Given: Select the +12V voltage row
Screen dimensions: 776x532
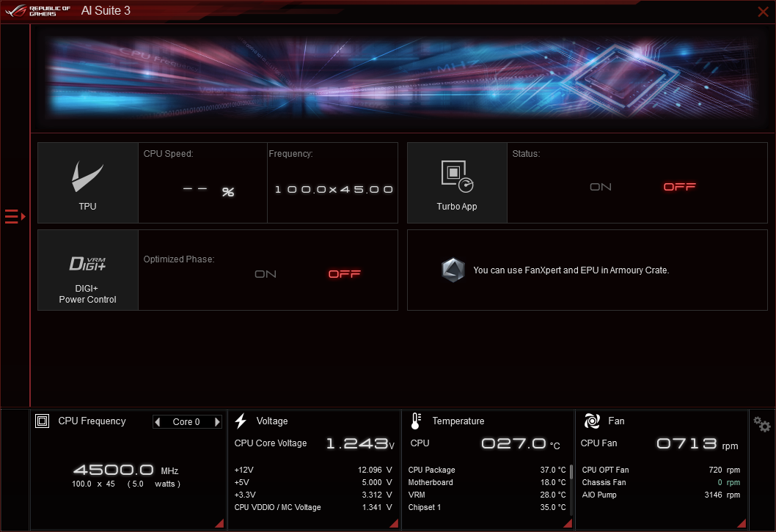Looking at the screenshot, I should coord(312,470).
